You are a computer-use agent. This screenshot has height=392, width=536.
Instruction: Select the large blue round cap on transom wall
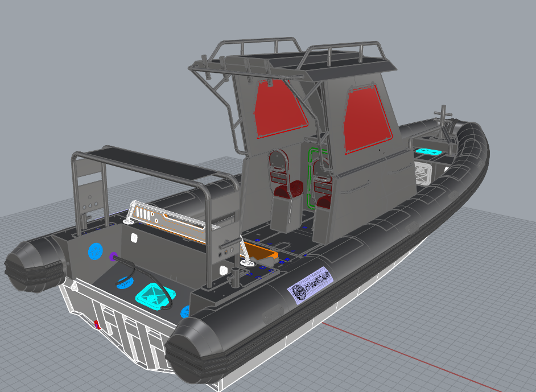(x=96, y=251)
